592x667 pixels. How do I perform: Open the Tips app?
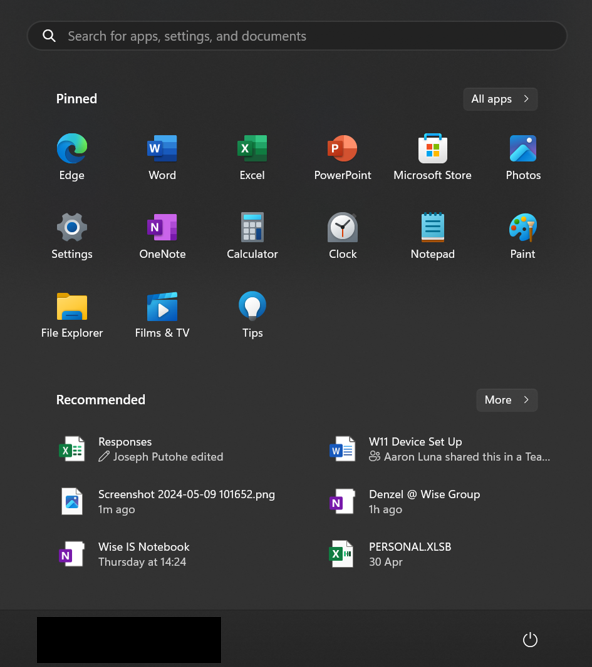252,314
